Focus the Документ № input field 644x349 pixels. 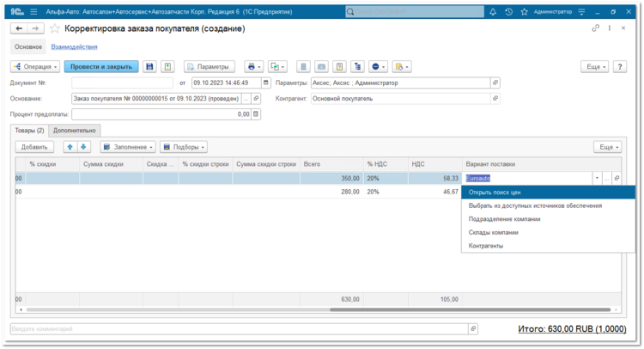[123, 83]
